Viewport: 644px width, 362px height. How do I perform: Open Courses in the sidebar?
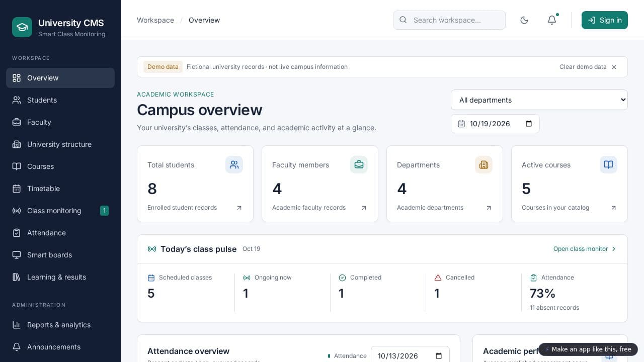pyautogui.click(x=60, y=166)
